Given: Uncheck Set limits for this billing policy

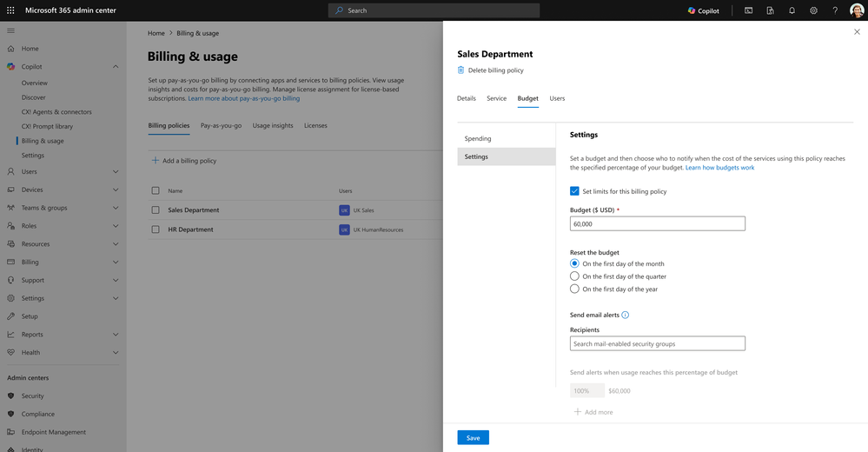Looking at the screenshot, I should (x=574, y=191).
